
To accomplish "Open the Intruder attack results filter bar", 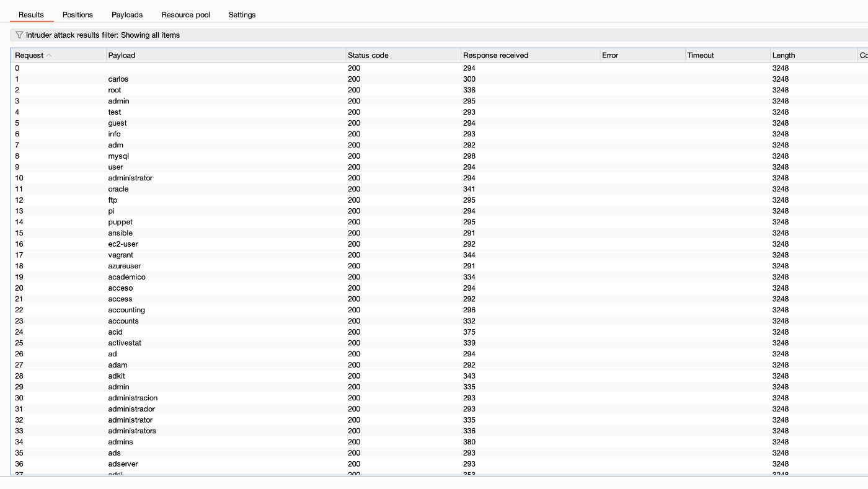I will pos(439,35).
